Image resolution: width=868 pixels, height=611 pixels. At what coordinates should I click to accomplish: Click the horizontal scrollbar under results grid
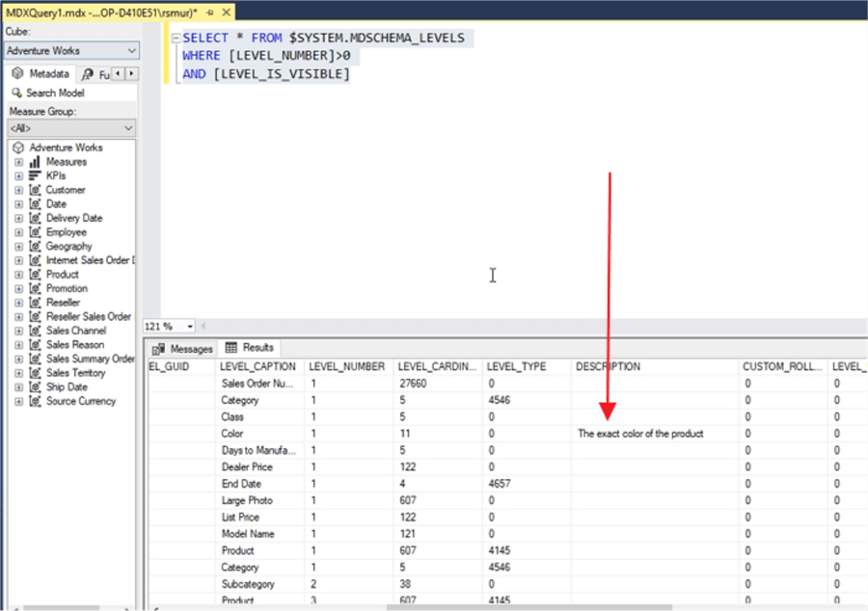pos(529,608)
